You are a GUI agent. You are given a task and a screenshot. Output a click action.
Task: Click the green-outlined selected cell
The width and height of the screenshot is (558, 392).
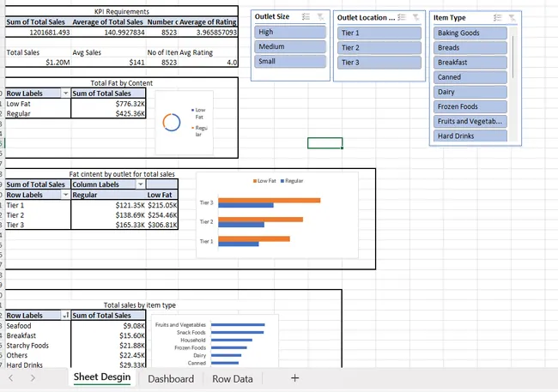324,143
